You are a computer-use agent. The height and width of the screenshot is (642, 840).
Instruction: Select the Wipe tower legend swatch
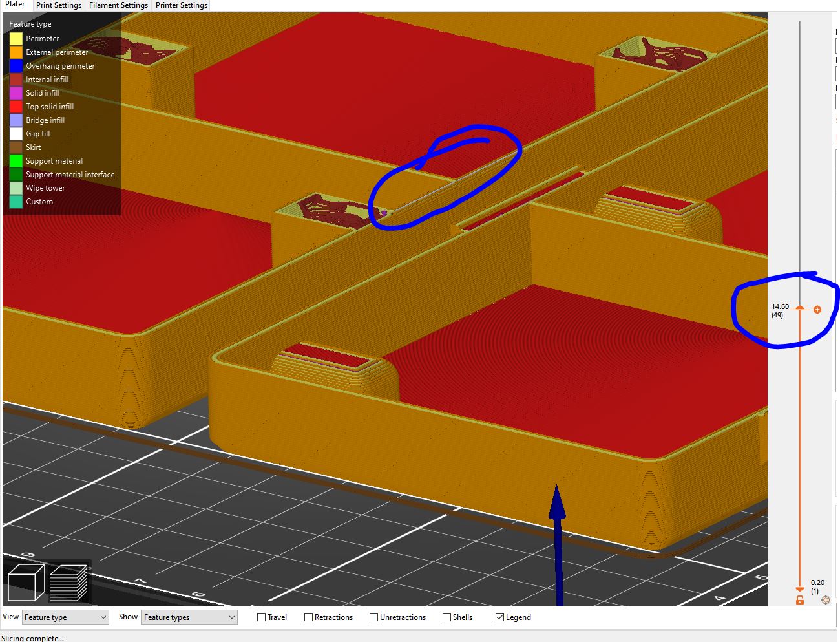click(16, 187)
